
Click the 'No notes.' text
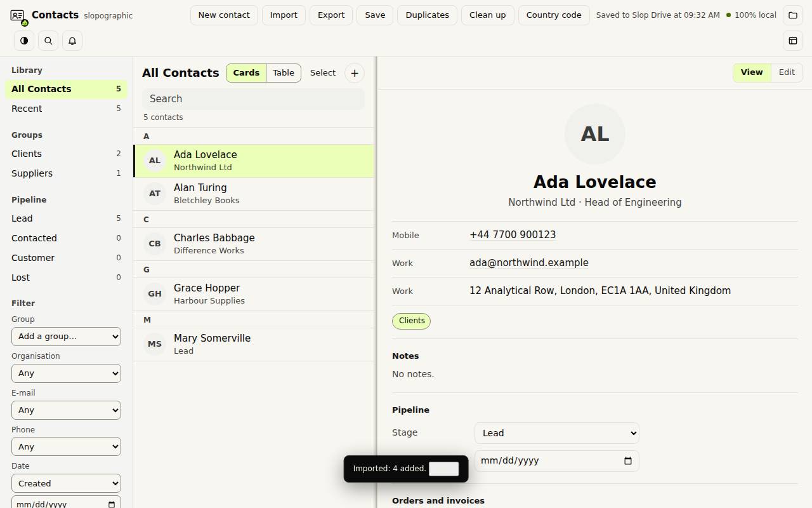[x=413, y=374]
